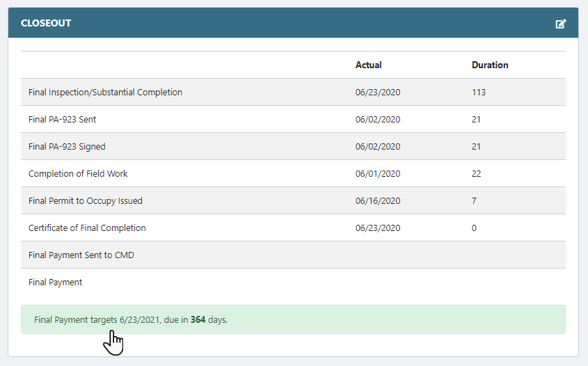Click the CLOSEOUT panel title

[x=46, y=23]
